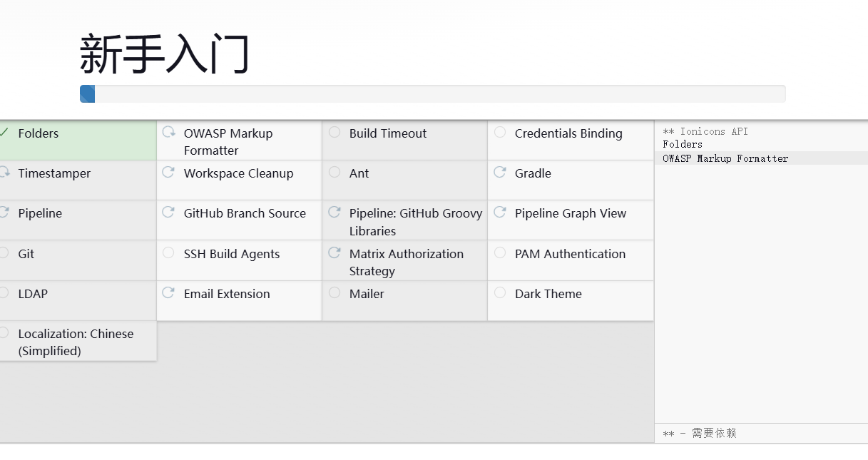
Task: Click the refresh icon for Pipeline: GitHub Groovy Libraries
Action: 335,212
